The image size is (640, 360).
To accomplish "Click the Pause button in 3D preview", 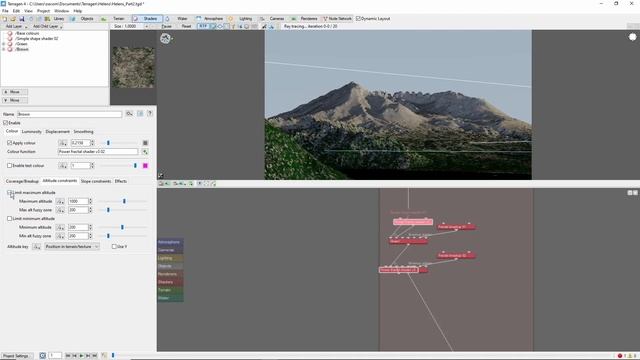I will click(x=167, y=26).
